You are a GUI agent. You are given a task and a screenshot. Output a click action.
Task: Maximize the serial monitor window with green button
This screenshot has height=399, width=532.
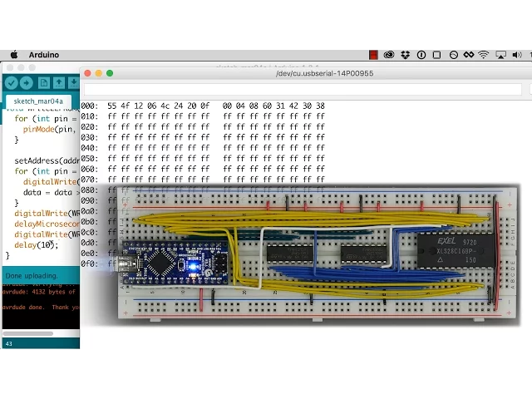click(110, 73)
